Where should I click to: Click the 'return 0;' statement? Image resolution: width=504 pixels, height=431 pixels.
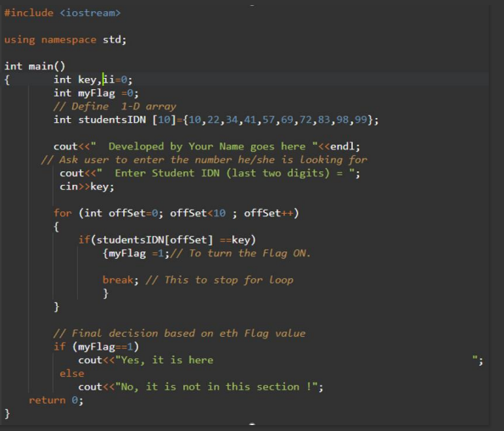56,400
